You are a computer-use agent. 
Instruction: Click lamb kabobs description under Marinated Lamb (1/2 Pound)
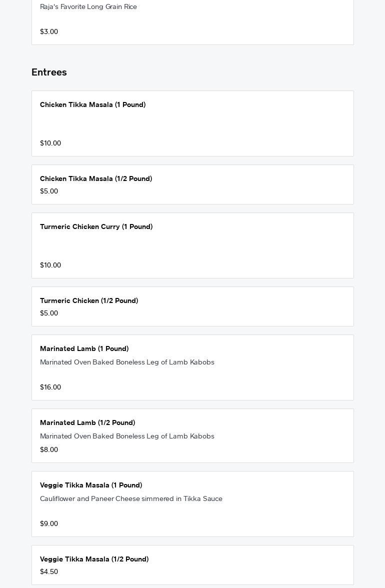tap(127, 436)
